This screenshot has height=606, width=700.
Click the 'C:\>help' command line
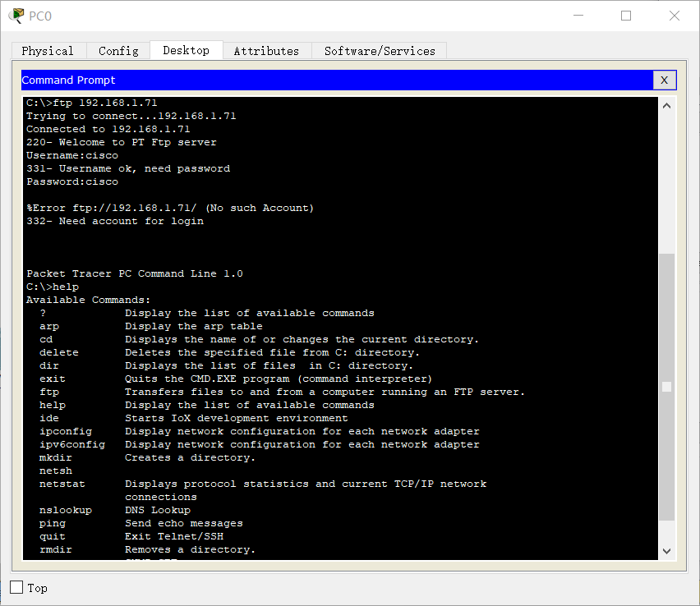click(x=53, y=287)
